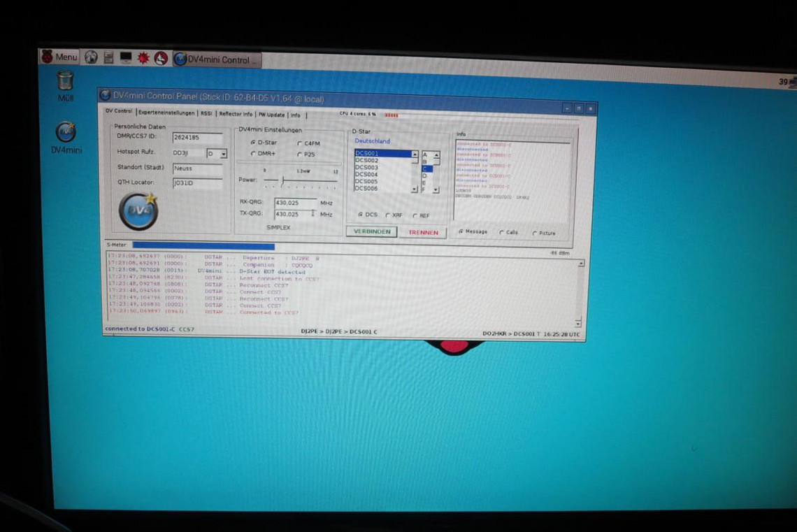Viewport: 797px width, 532px height.
Task: Select module A in the module list
Action: [427, 155]
